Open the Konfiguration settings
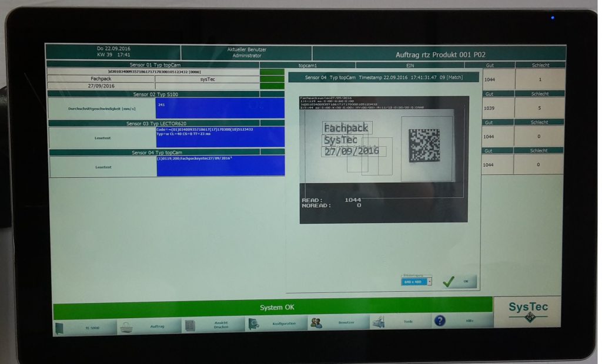The height and width of the screenshot is (364, 602). [x=276, y=323]
